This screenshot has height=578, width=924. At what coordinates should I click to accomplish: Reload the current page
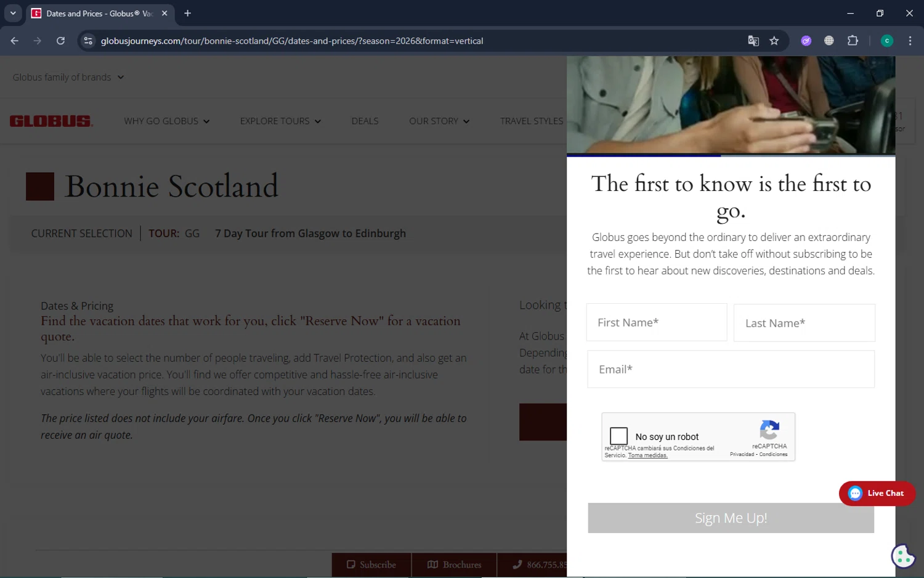[60, 41]
